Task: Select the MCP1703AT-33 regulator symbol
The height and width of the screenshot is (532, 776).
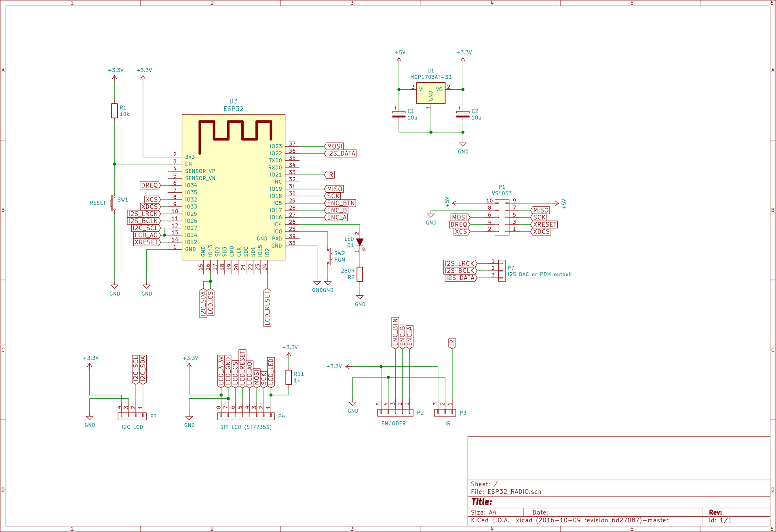Action: [430, 93]
